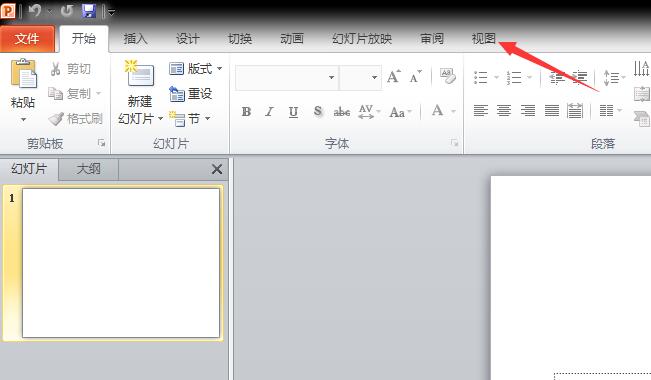Toggle align text right
The image size is (651, 380).
coord(528,110)
